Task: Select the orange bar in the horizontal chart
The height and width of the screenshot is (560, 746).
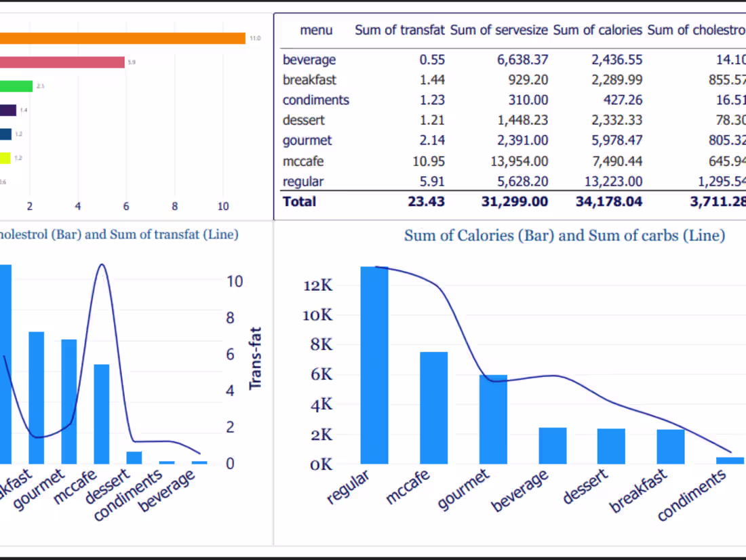Action: click(123, 38)
